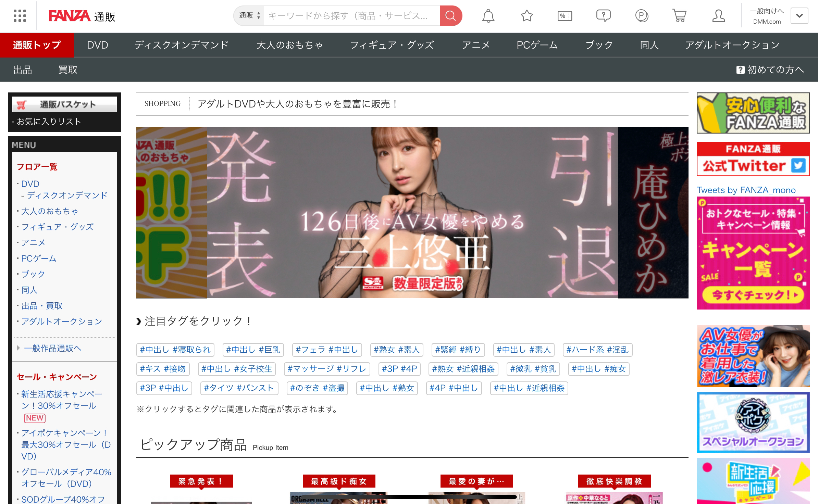
Task: Open 出品 in secondary nav
Action: click(x=23, y=70)
